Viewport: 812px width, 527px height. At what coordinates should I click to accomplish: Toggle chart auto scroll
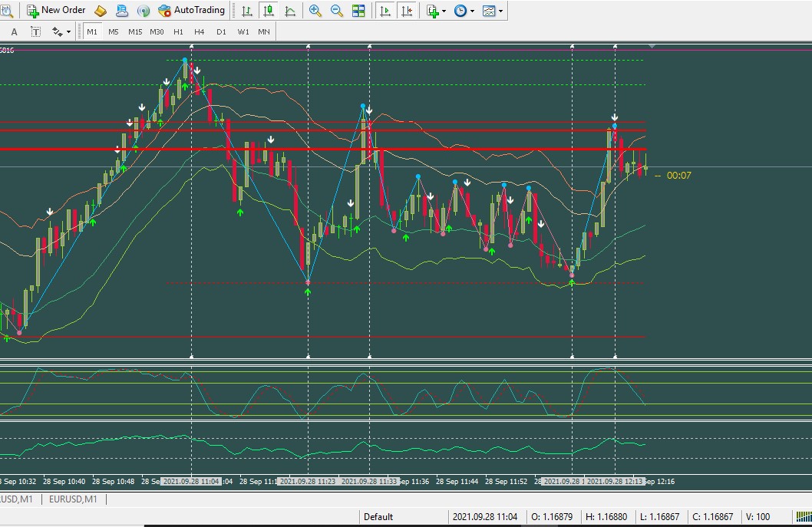click(x=385, y=11)
